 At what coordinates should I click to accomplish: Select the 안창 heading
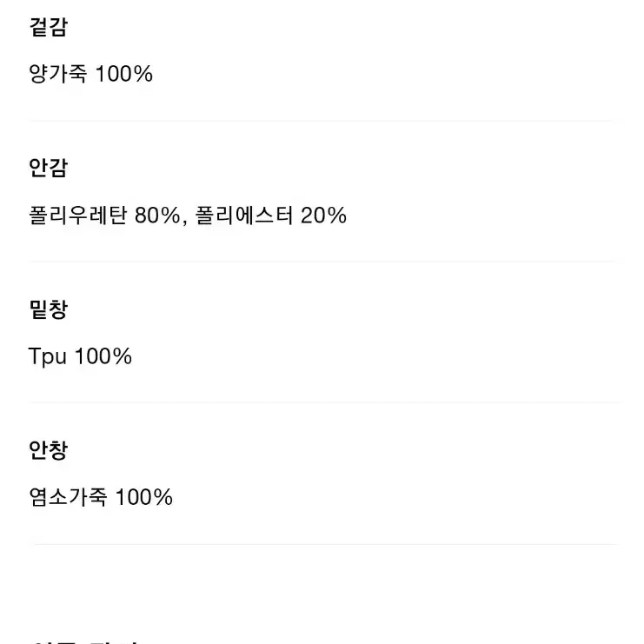48,449
